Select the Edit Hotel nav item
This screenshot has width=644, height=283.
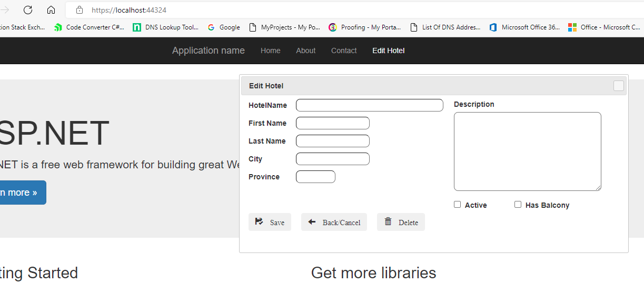pyautogui.click(x=388, y=50)
